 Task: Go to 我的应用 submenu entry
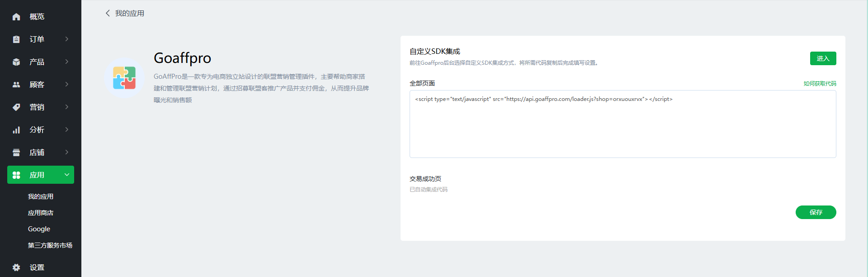pyautogui.click(x=41, y=196)
